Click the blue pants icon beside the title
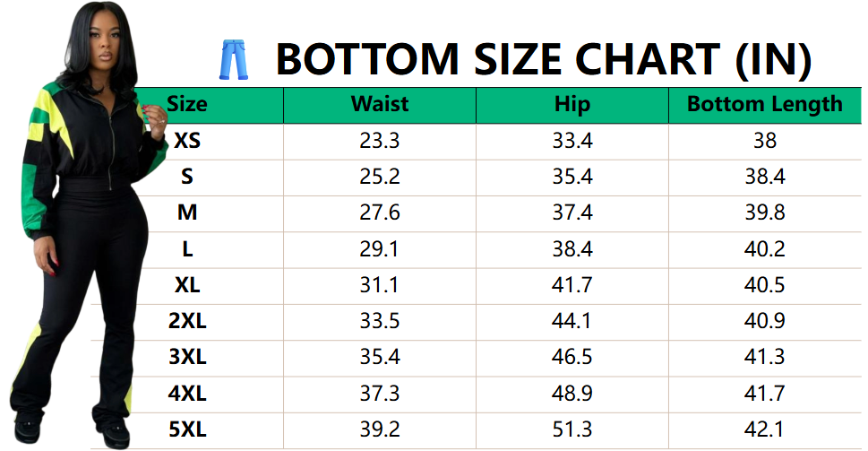The image size is (868, 451). [231, 58]
